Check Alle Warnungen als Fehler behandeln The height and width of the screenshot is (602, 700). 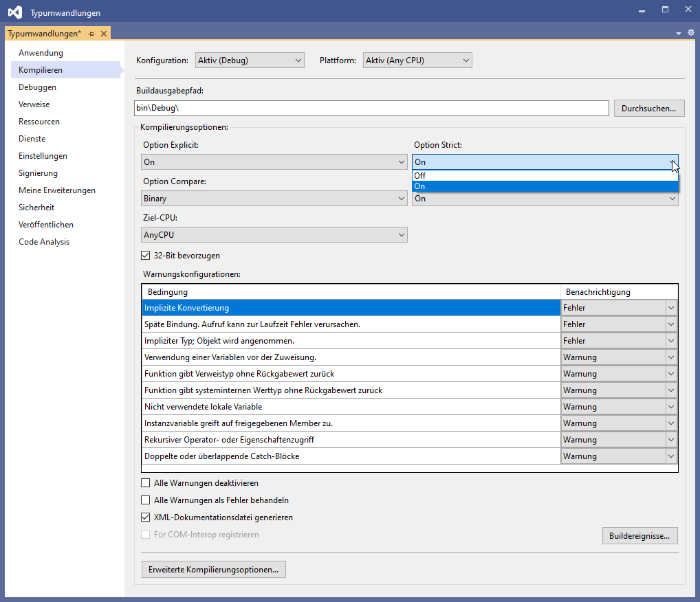145,500
